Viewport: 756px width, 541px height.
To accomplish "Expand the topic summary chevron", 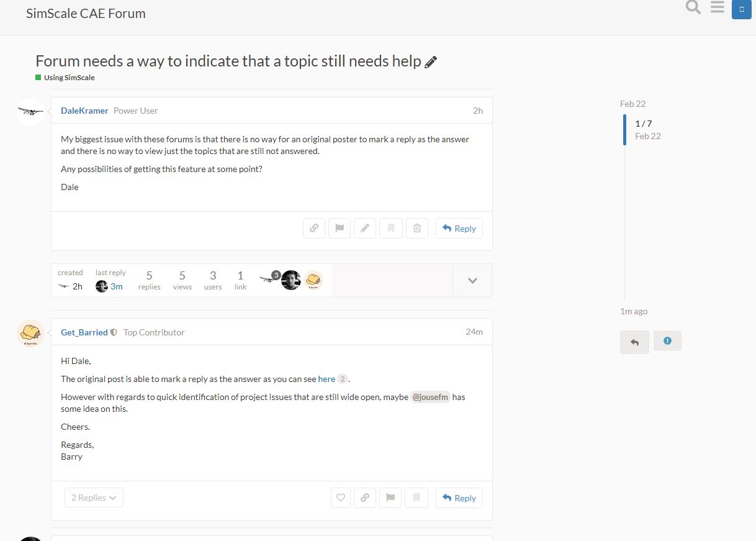I will 472,281.
